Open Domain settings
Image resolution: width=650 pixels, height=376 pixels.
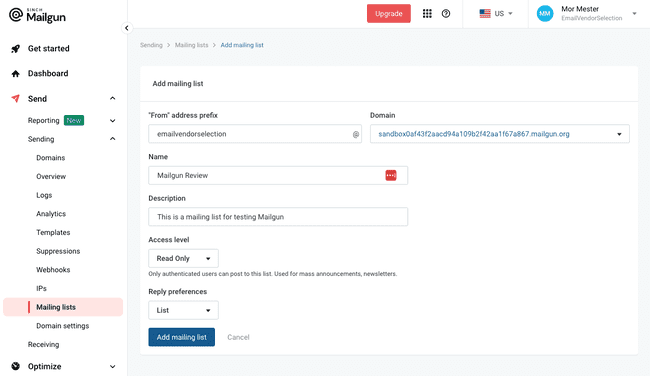click(x=63, y=326)
